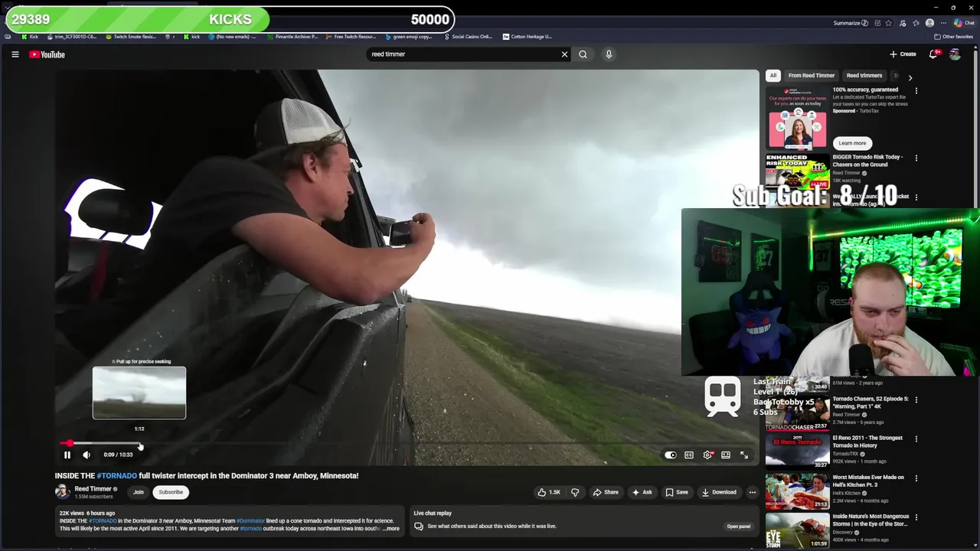Open 'Inside Nature's Most Dangerous Storms' video
The height and width of the screenshot is (551, 980).
coord(871,520)
